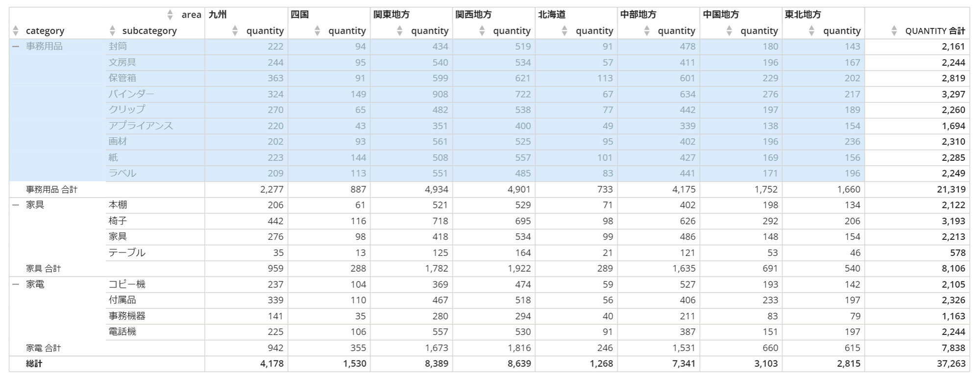Screen dimensions: 980x379
Task: Sort quantity under 北海道
Action: [564, 31]
